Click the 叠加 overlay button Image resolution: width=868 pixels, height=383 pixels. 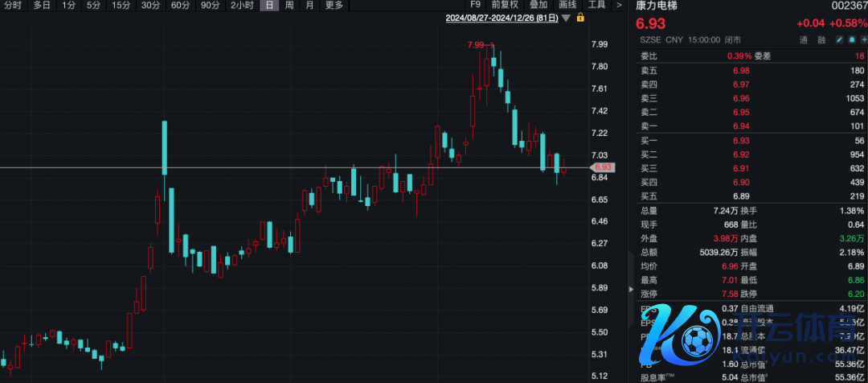(x=538, y=5)
